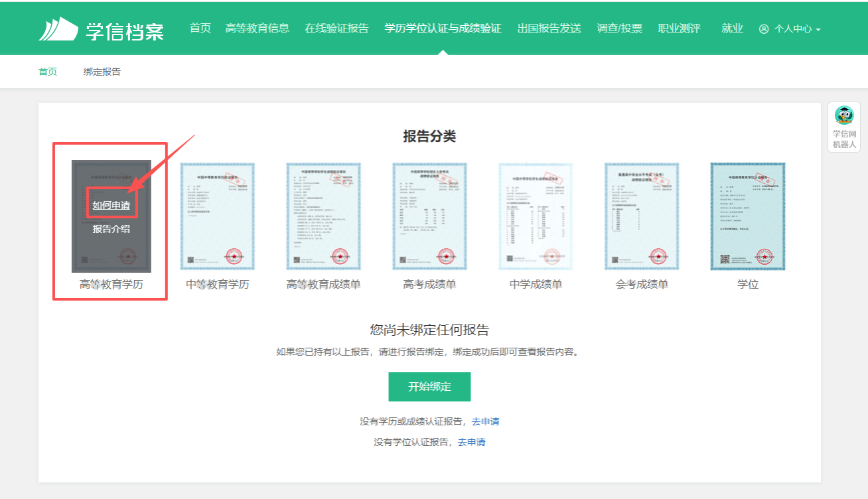The width and height of the screenshot is (868, 499).
Task: Click 首页 breadcrumb link
Action: pyautogui.click(x=48, y=72)
